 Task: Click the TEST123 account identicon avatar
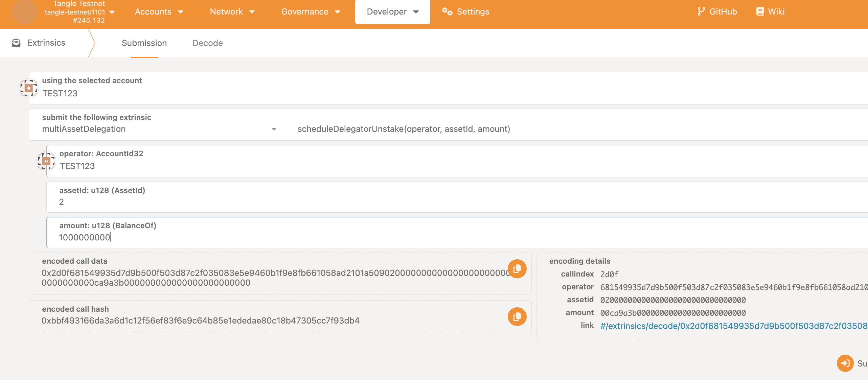tap(29, 88)
